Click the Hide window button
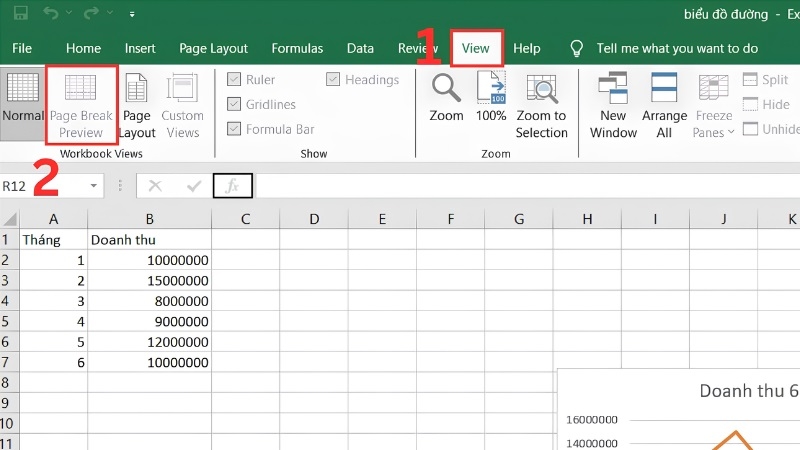 766,104
